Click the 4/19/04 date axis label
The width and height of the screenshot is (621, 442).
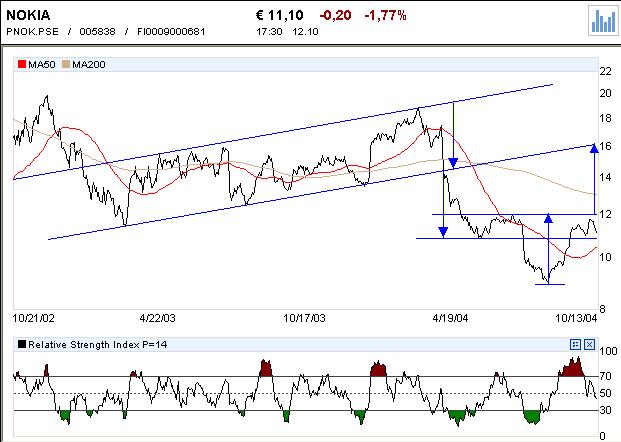(450, 318)
